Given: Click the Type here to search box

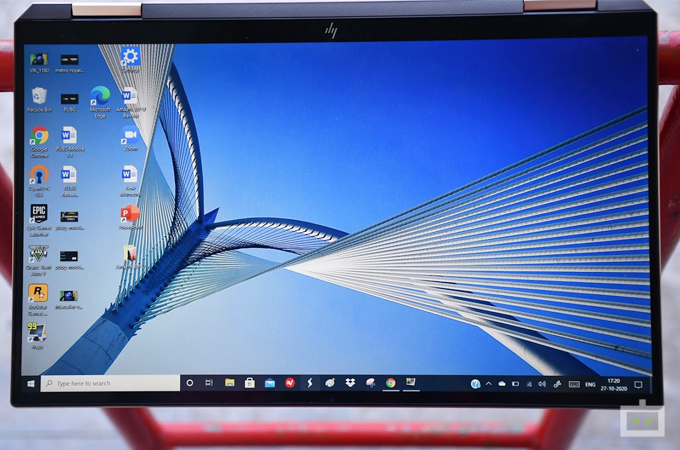Looking at the screenshot, I should pyautogui.click(x=110, y=383).
